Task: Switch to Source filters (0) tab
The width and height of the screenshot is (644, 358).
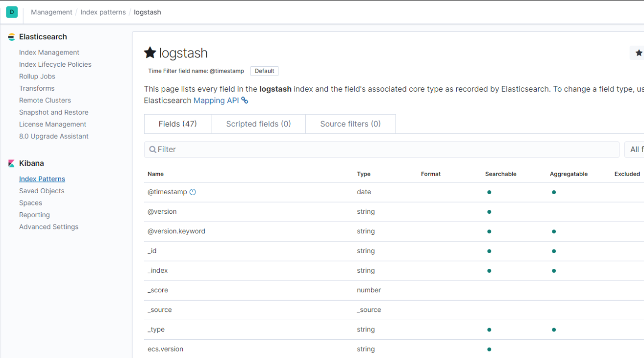Action: pyautogui.click(x=350, y=124)
